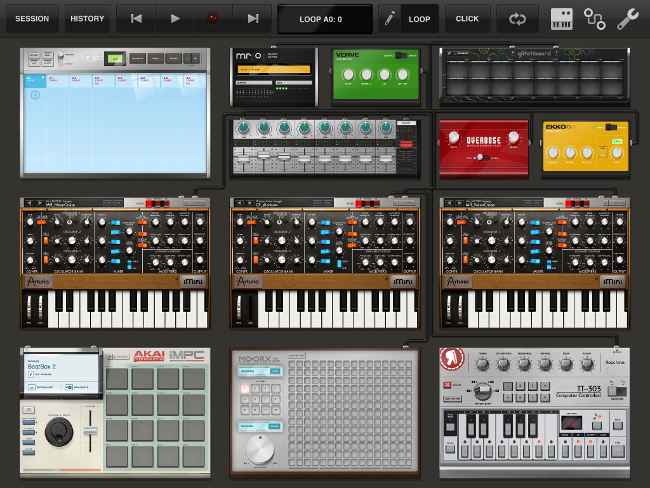Viewport: 650px width, 488px height.
Task: Next preset arrow on middle iMini
Action: tap(250, 203)
